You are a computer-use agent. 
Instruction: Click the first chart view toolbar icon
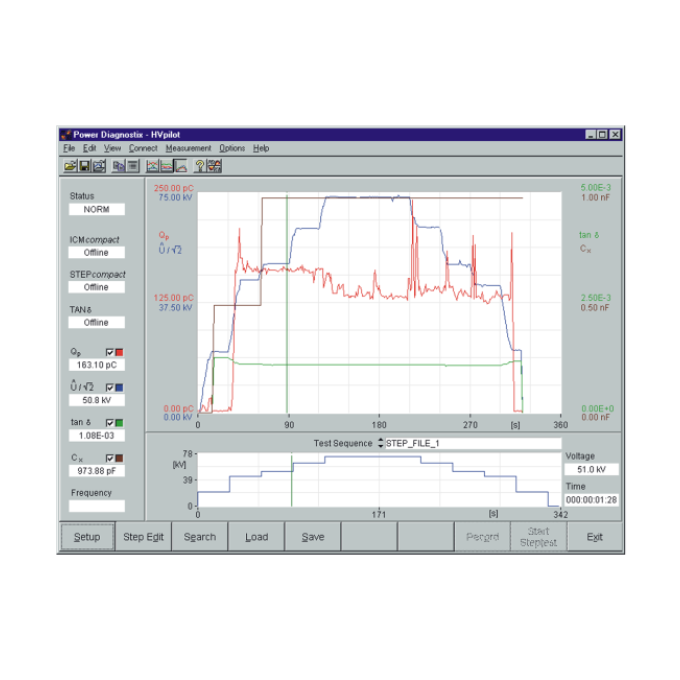(152, 166)
